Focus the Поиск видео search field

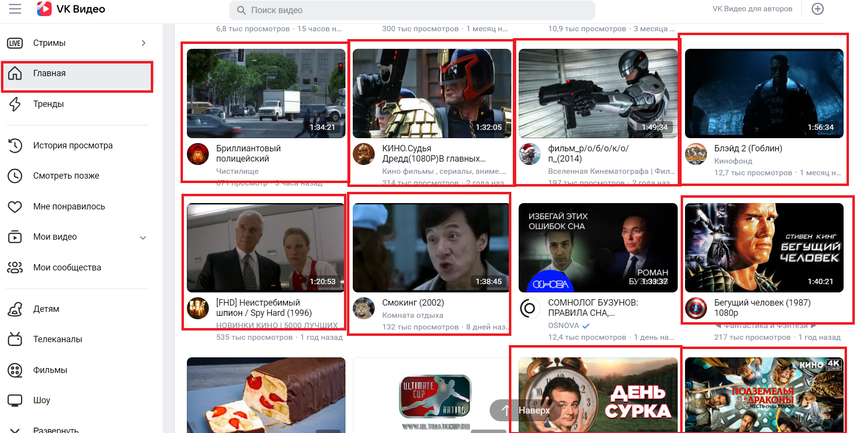coord(412,10)
